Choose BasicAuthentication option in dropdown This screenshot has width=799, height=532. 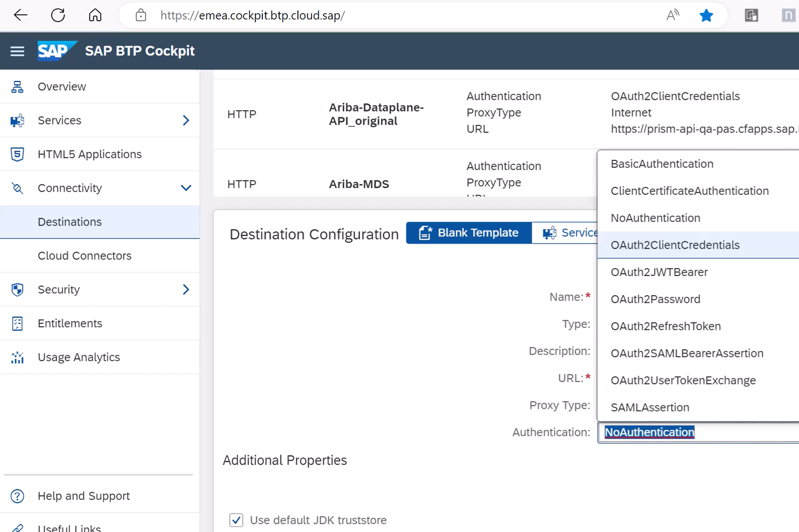661,164
